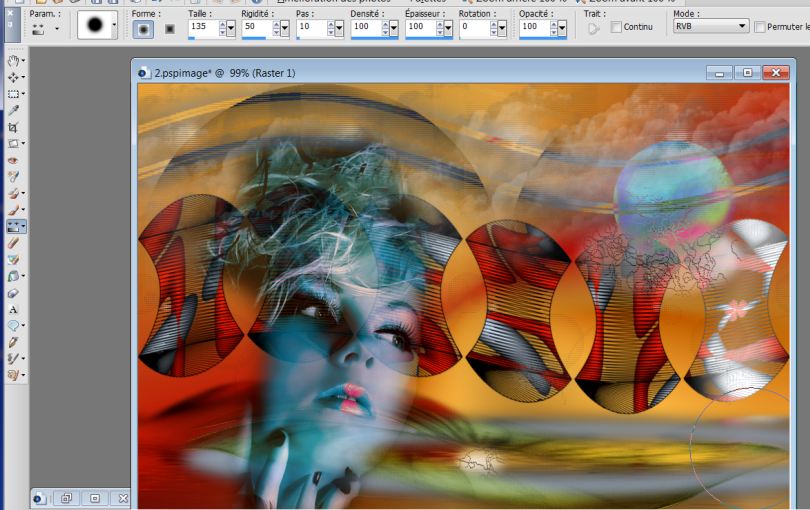The height and width of the screenshot is (510, 810).
Task: Close the tool options palette
Action: pos(10,12)
